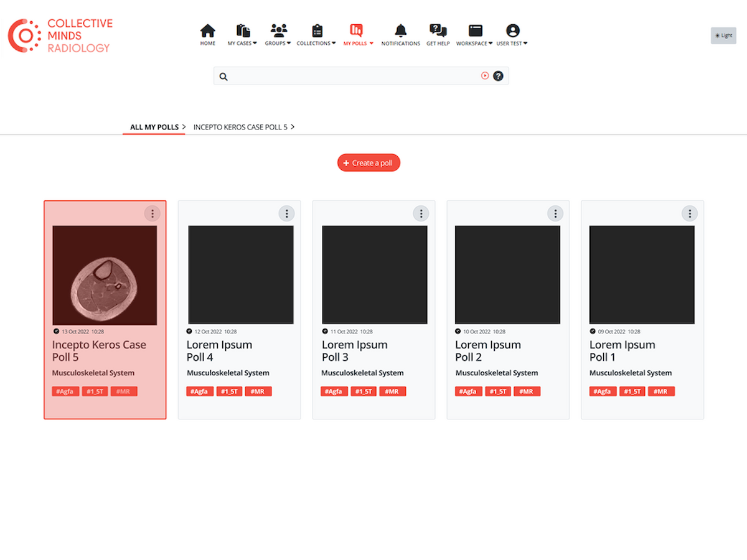Select the All My Polls breadcrumb tab
The width and height of the screenshot is (747, 560).
(x=154, y=127)
